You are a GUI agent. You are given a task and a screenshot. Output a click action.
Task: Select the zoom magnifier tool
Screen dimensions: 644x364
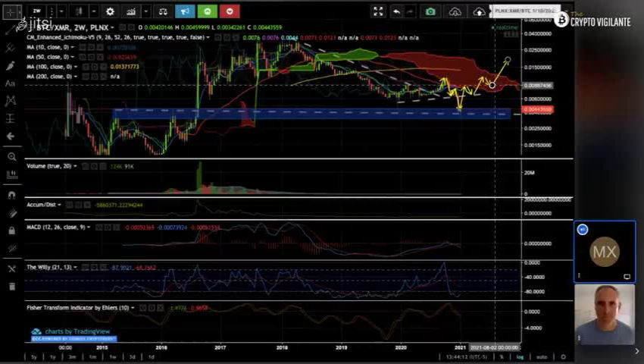(11, 157)
